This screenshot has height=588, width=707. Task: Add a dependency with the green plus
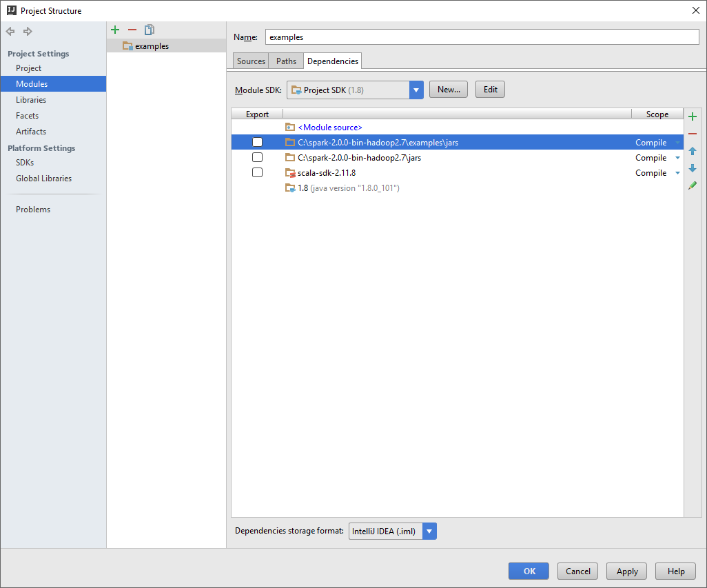693,116
